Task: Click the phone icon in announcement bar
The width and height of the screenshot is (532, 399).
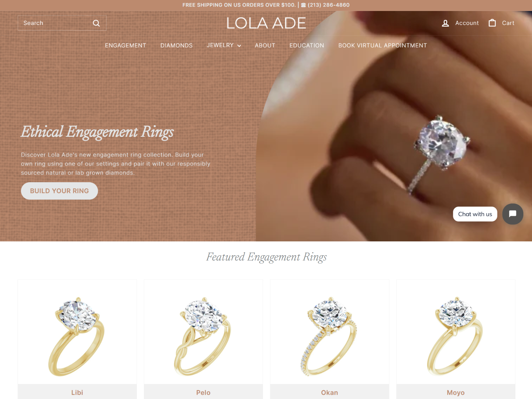Action: (x=303, y=5)
